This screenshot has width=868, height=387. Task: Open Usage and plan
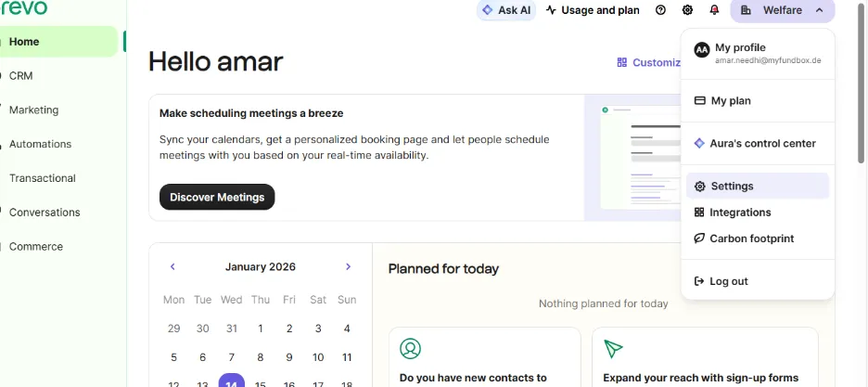coord(593,10)
